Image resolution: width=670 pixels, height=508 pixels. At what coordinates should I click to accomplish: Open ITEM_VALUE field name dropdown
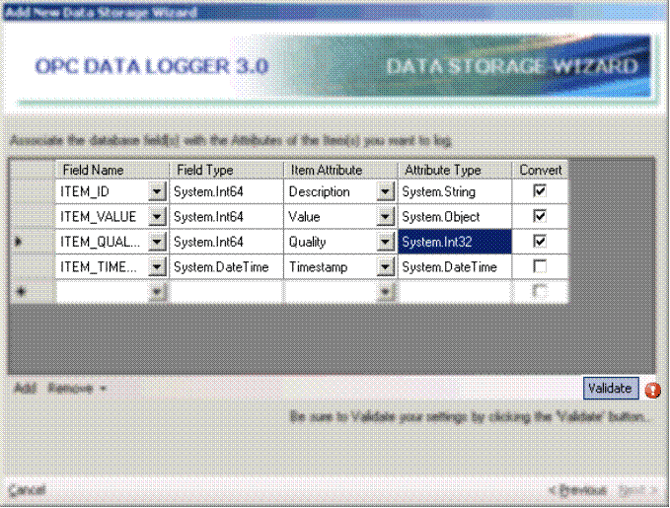point(157,217)
